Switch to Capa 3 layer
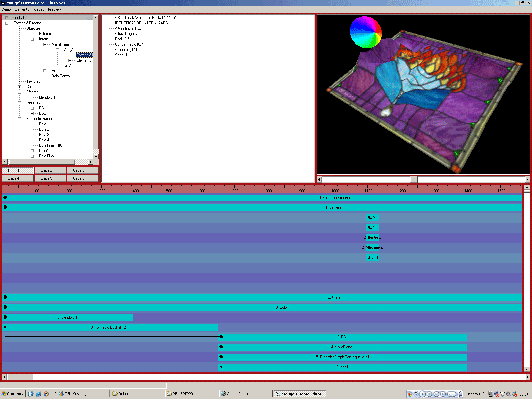This screenshot has height=399, width=532. point(82,170)
